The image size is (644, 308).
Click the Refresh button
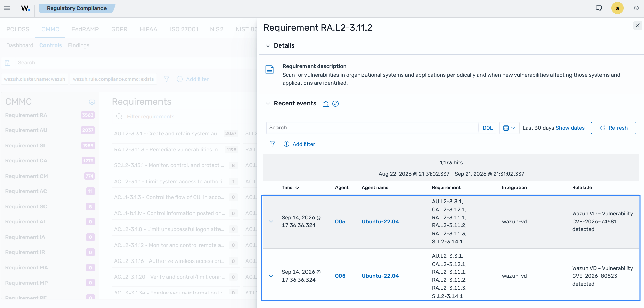614,128
